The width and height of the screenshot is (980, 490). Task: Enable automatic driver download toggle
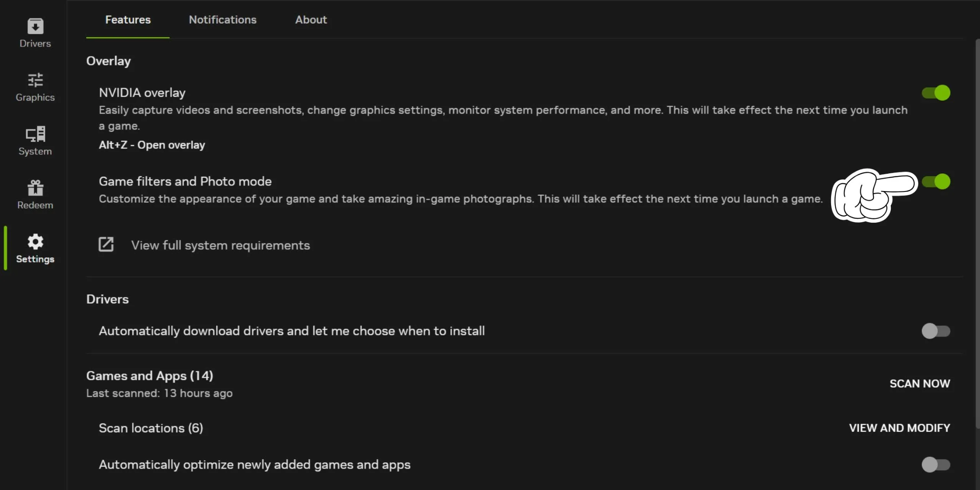pyautogui.click(x=935, y=331)
